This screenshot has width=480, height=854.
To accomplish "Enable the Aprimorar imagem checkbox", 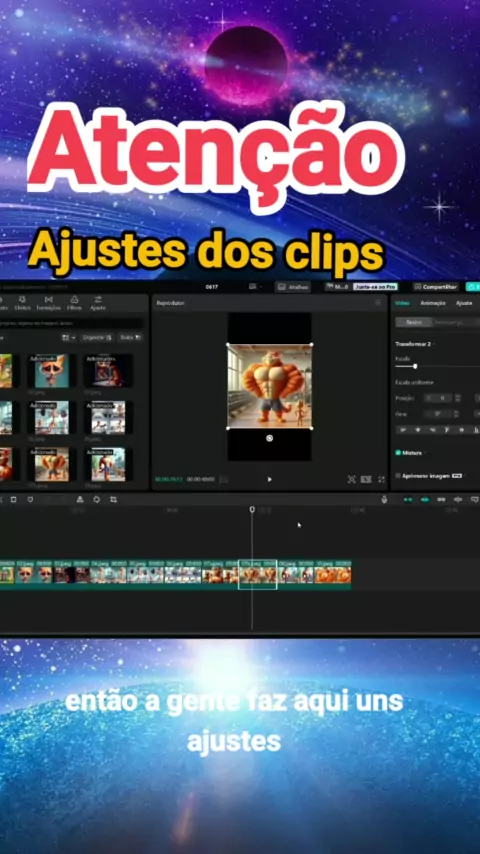I will (x=398, y=475).
